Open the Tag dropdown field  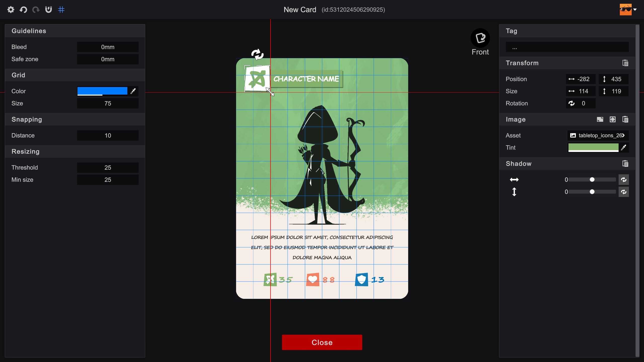567,47
